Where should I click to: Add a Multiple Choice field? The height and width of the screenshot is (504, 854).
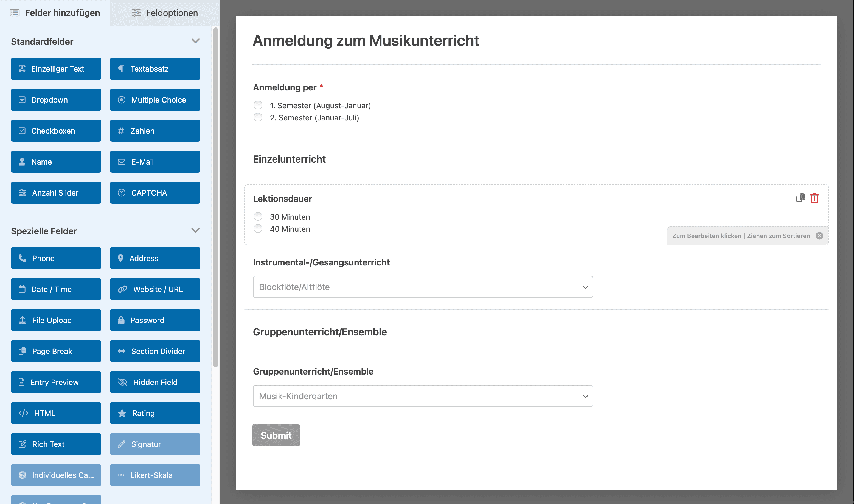tap(155, 100)
